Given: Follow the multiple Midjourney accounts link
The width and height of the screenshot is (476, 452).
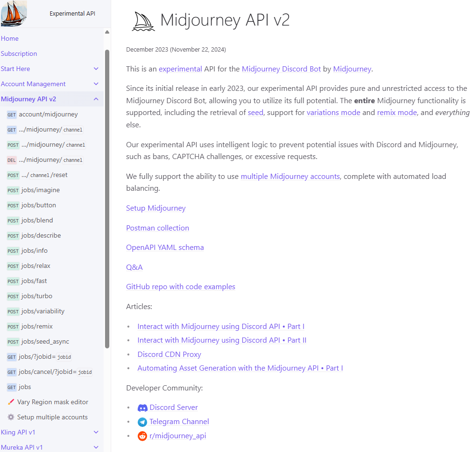Looking at the screenshot, I should (x=290, y=177).
